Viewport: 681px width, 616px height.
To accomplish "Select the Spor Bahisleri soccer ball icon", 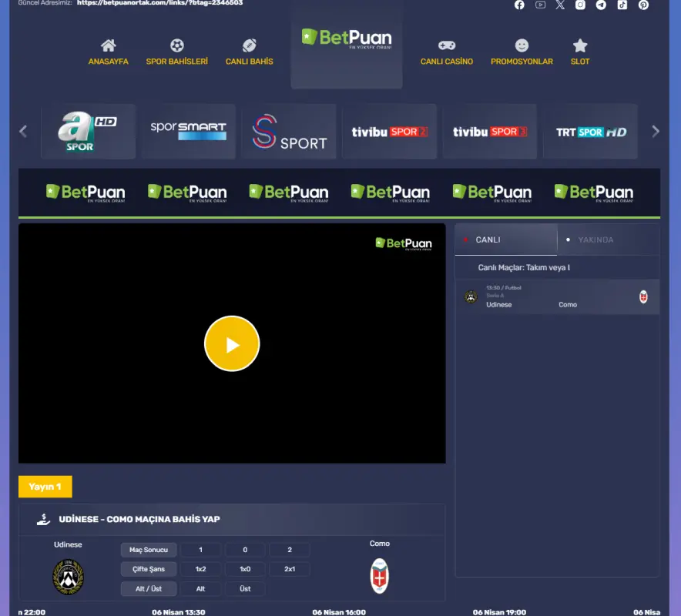I will coord(176,45).
